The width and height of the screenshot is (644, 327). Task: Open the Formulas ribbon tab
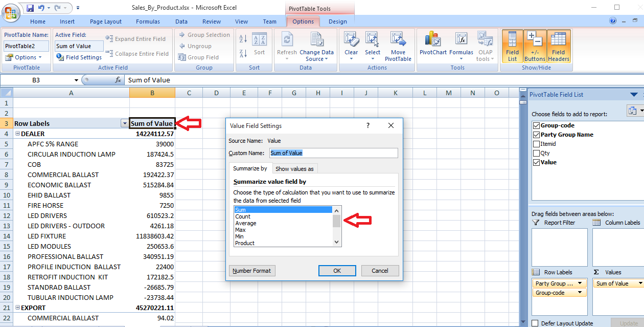point(148,21)
